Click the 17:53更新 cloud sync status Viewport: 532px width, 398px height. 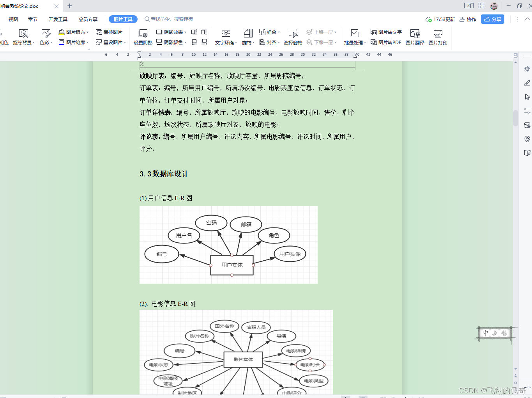click(x=440, y=19)
